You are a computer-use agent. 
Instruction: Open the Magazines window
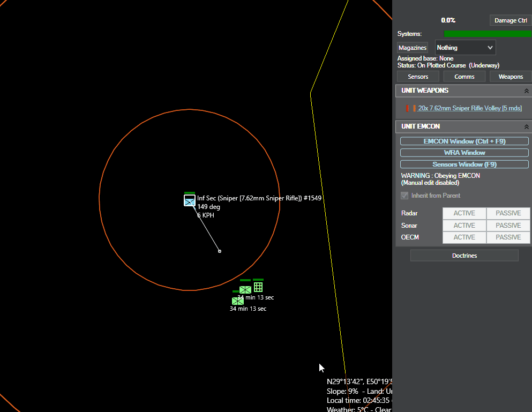pos(412,48)
